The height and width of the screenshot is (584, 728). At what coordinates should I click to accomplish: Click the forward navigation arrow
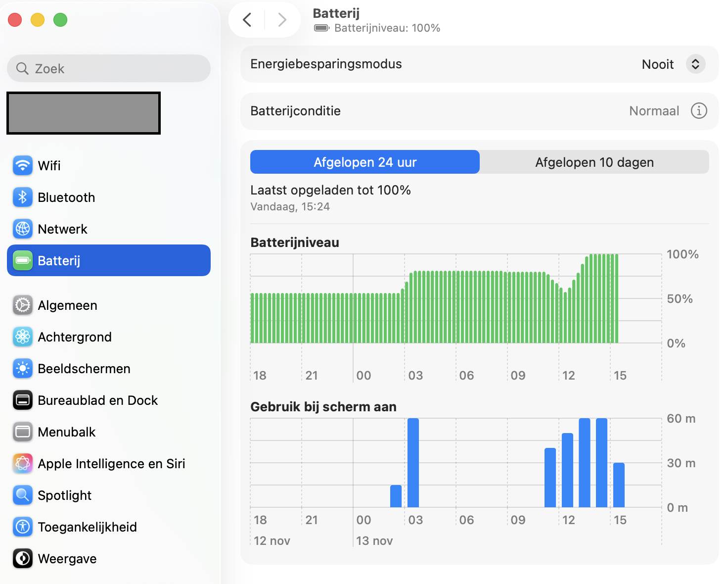tap(282, 19)
